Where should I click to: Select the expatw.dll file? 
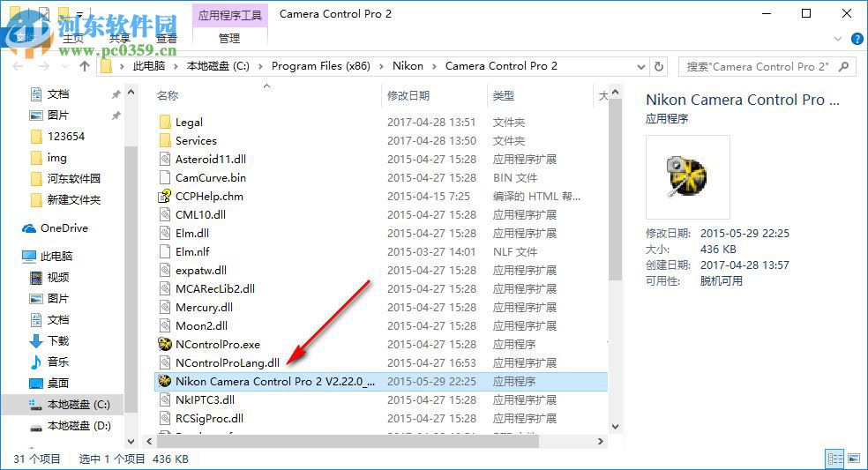point(201,270)
